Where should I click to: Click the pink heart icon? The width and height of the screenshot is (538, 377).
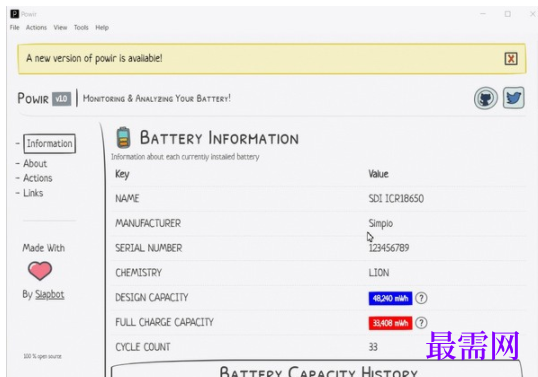pos(40,271)
